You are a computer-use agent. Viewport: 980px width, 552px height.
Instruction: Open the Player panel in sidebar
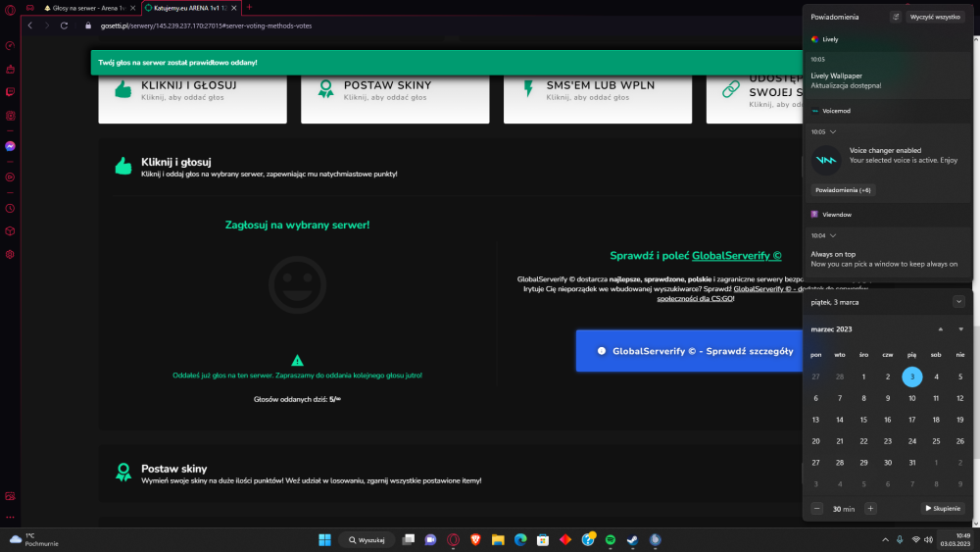coord(10,177)
